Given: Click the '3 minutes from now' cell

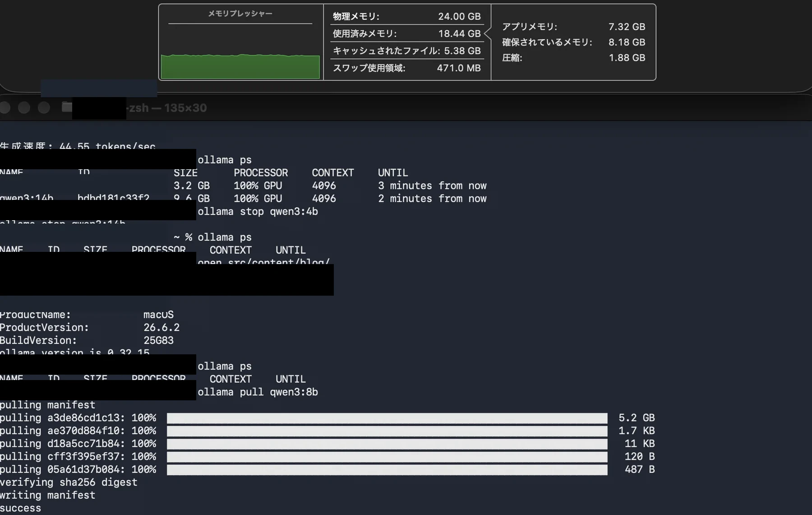Looking at the screenshot, I should pyautogui.click(x=432, y=186).
